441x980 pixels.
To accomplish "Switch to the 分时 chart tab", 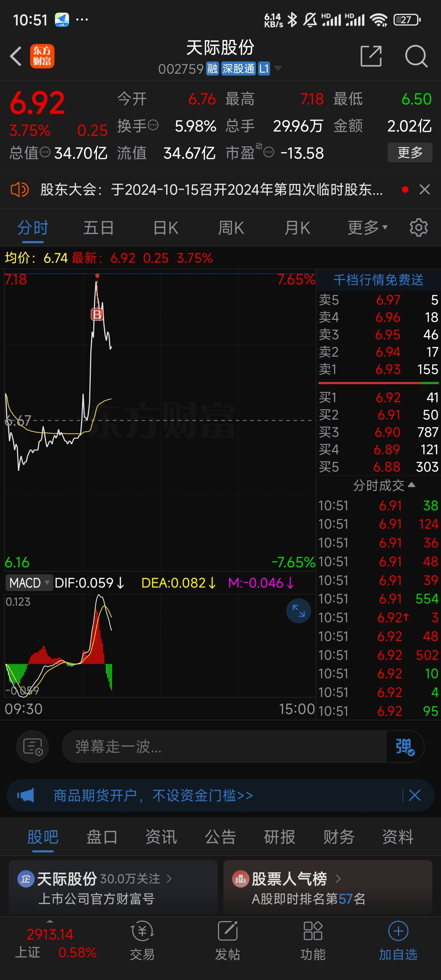I will click(33, 228).
